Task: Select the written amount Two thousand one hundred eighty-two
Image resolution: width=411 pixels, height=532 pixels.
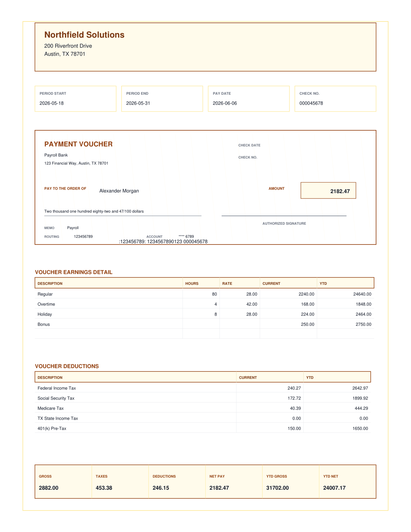Action: pyautogui.click(x=94, y=212)
